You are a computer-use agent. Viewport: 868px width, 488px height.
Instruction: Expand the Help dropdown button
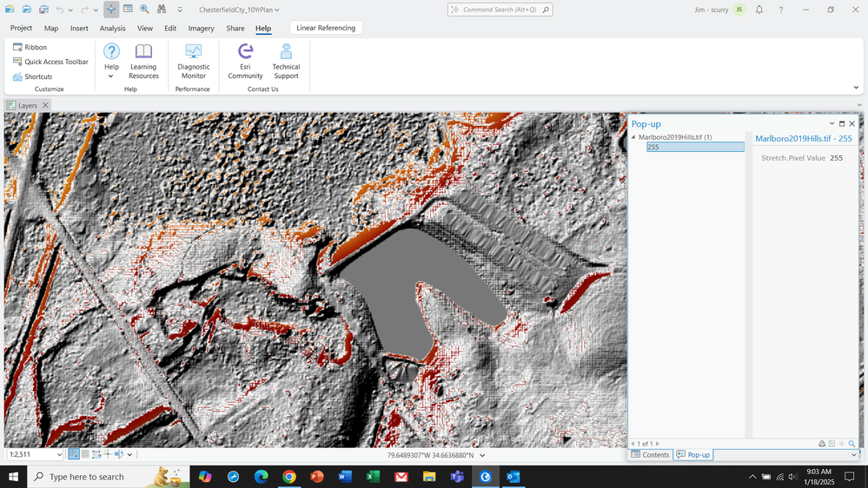point(111,76)
